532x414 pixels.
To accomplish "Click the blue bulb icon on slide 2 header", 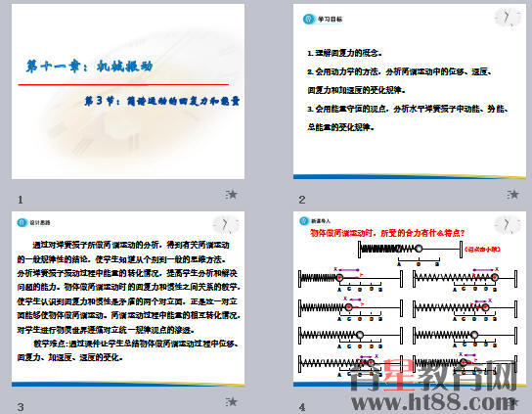I will click(x=308, y=19).
